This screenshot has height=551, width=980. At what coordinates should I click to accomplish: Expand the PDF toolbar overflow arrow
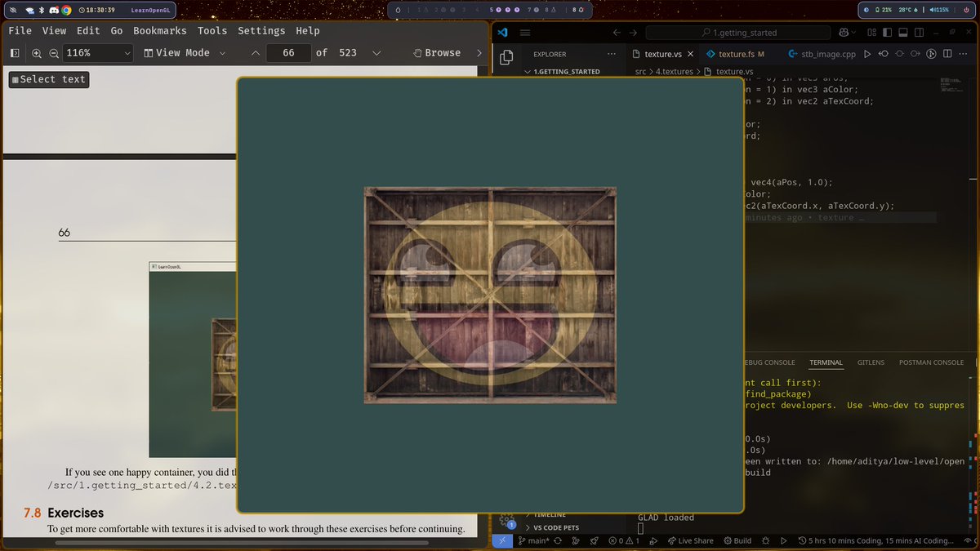[x=479, y=52]
